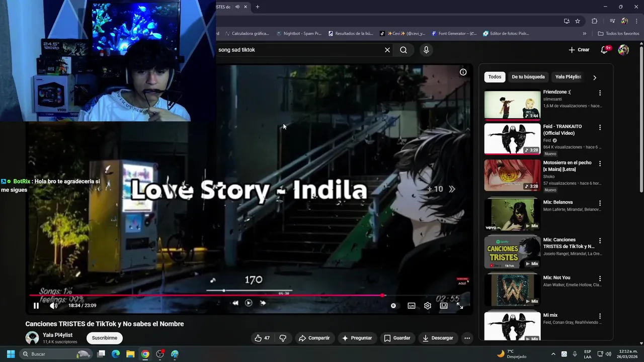644x362 pixels.
Task: Enter fullscreen on the video player
Action: [459, 305]
